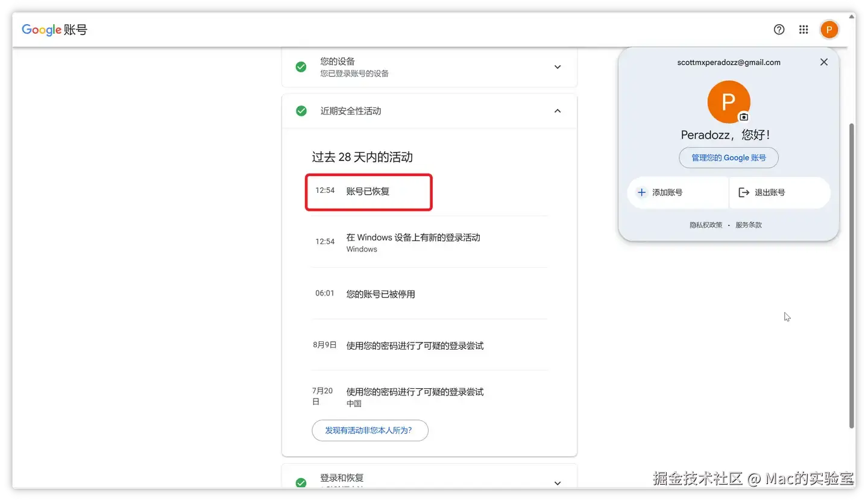Click the 06:01 timestamp
Image resolution: width=868 pixels, height=501 pixels.
point(324,293)
